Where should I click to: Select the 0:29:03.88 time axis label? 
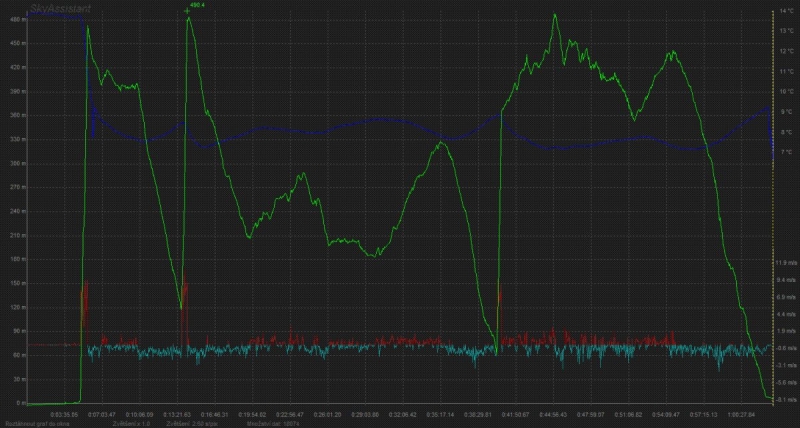coord(366,412)
